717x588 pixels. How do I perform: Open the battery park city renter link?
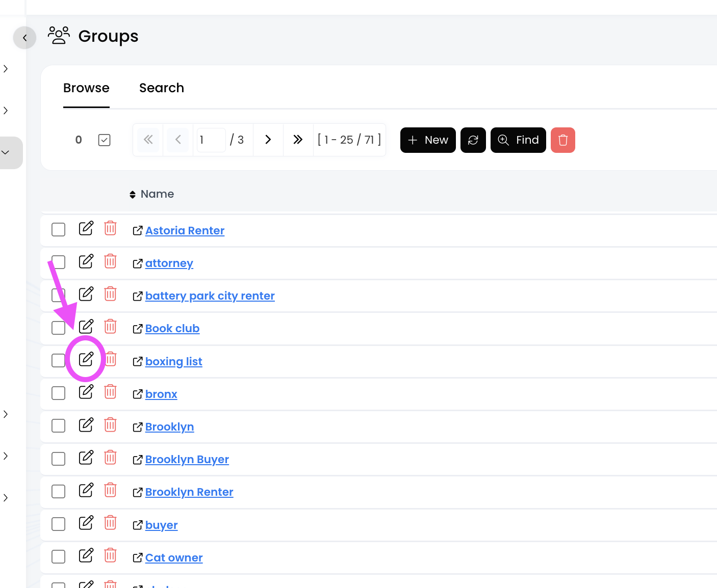(x=210, y=296)
